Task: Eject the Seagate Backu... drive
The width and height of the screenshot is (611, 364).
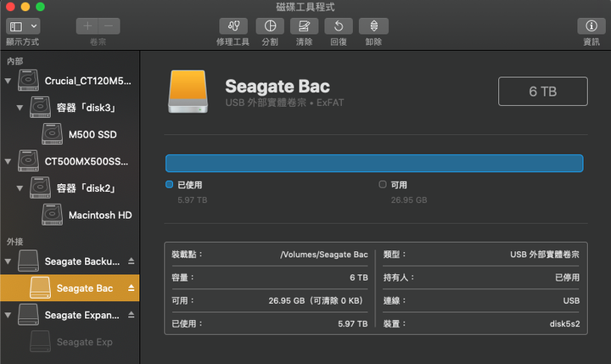Action: point(132,261)
